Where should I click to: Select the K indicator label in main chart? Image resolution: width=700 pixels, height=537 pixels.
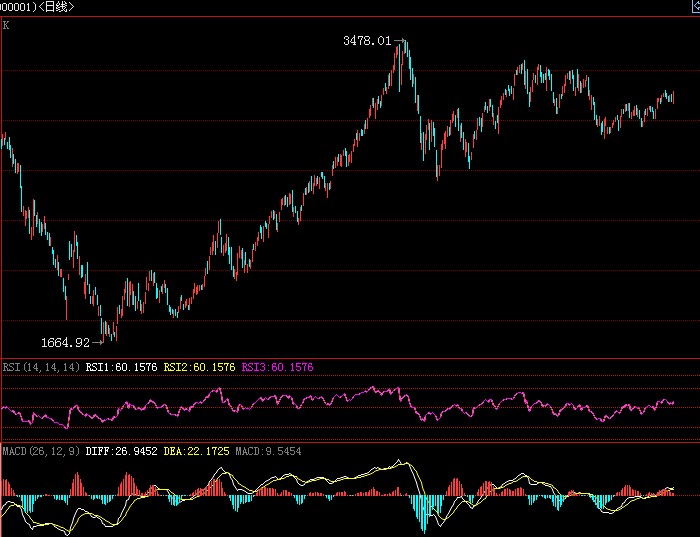pos(6,25)
